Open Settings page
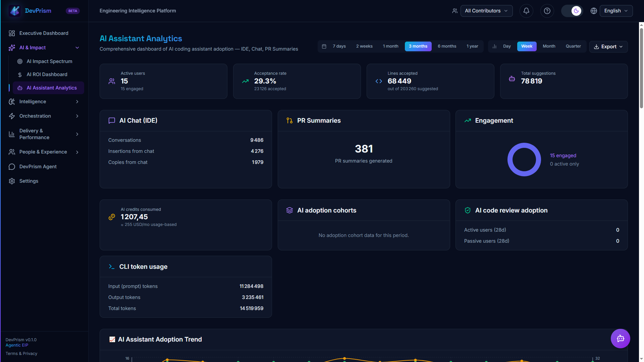This screenshot has width=644, height=362. (x=44, y=181)
